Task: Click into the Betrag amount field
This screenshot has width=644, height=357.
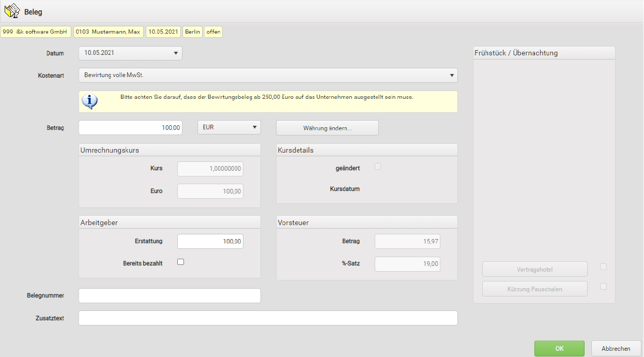Action: (x=130, y=128)
